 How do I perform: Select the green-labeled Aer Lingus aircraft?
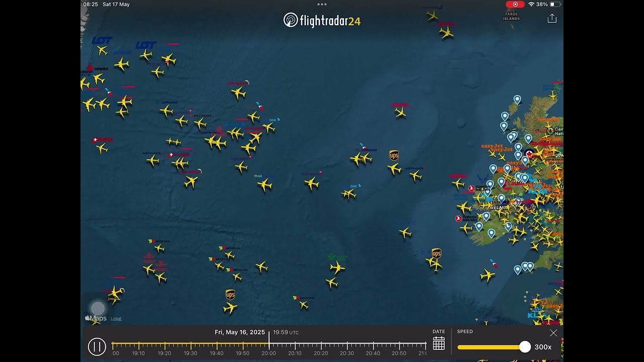pos(337,267)
